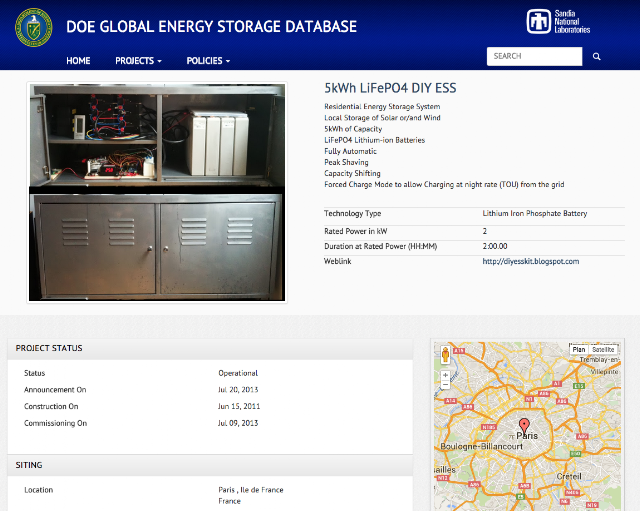Select the Operational status value
The width and height of the screenshot is (640, 511).
coord(238,373)
